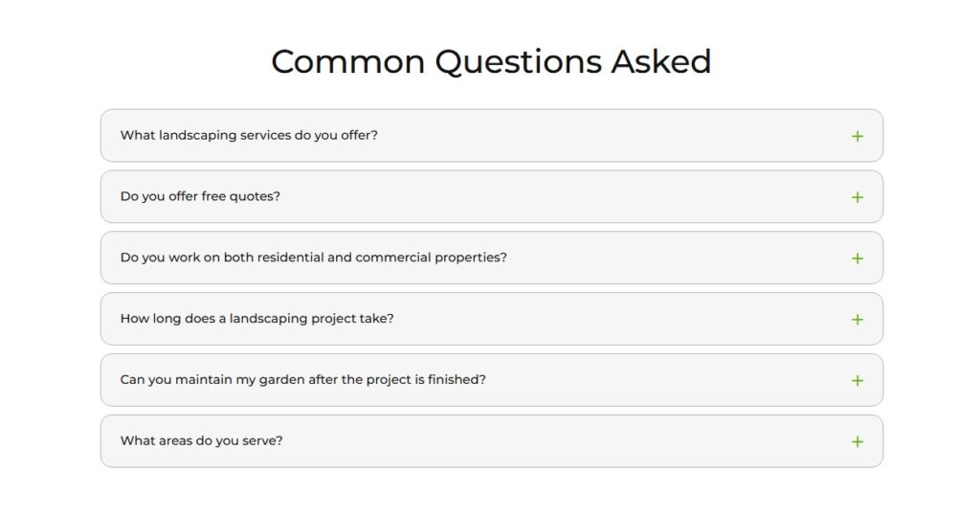Expand 'Do you offer free quotes?' question text
Viewport: 980px width, 517px height.
click(x=200, y=196)
